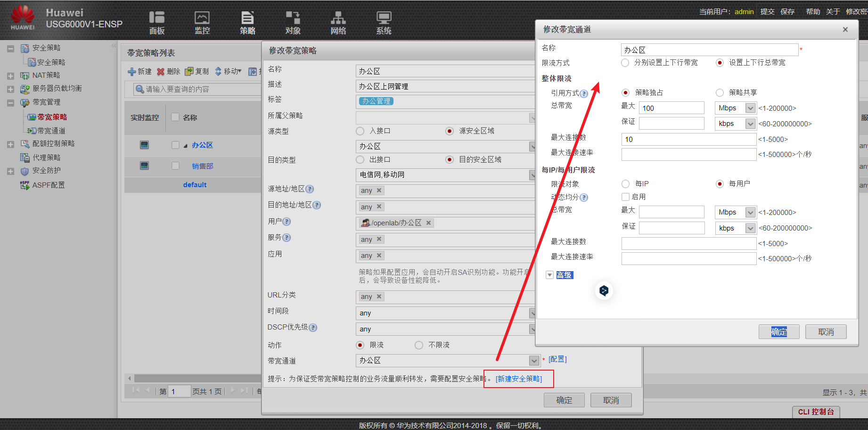Click overall 最大 bandwidth field showing 100

click(x=671, y=108)
